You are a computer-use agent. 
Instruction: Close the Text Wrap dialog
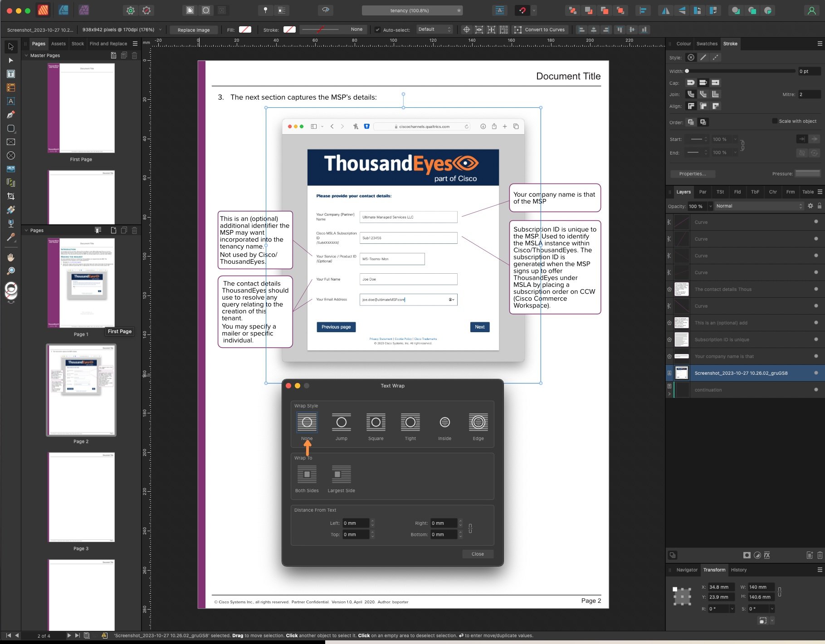point(478,554)
